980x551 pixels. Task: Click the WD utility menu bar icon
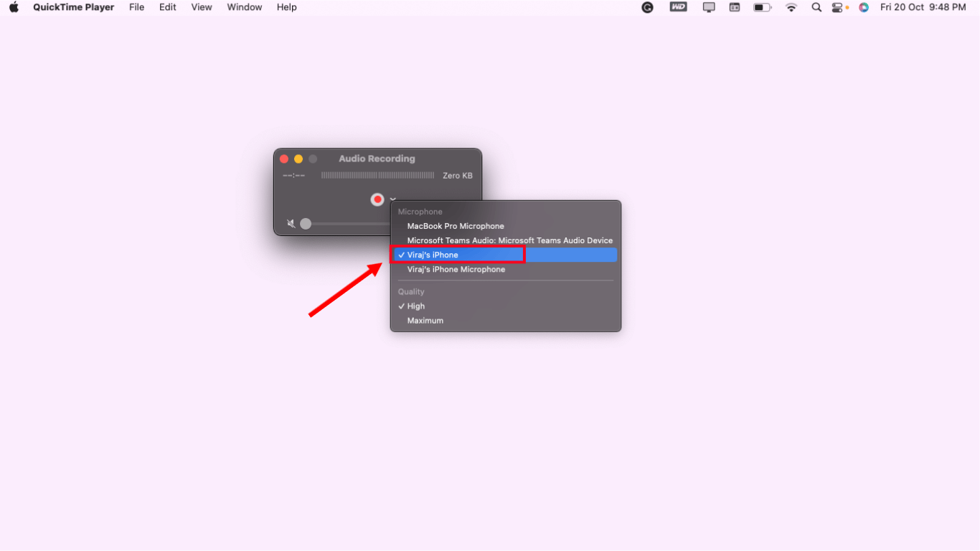678,7
